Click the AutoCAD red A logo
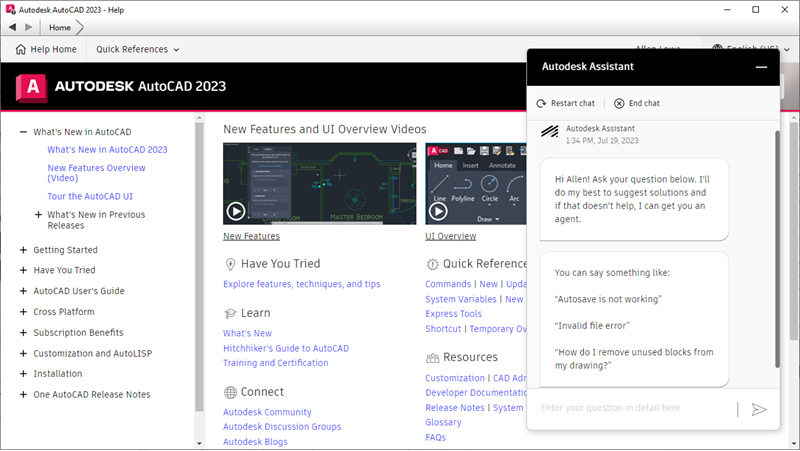This screenshot has width=800, height=451. tap(32, 87)
